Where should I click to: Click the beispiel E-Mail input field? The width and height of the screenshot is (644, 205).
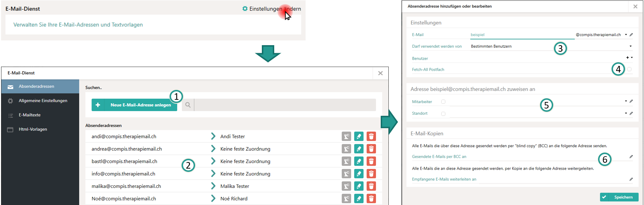coord(521,35)
